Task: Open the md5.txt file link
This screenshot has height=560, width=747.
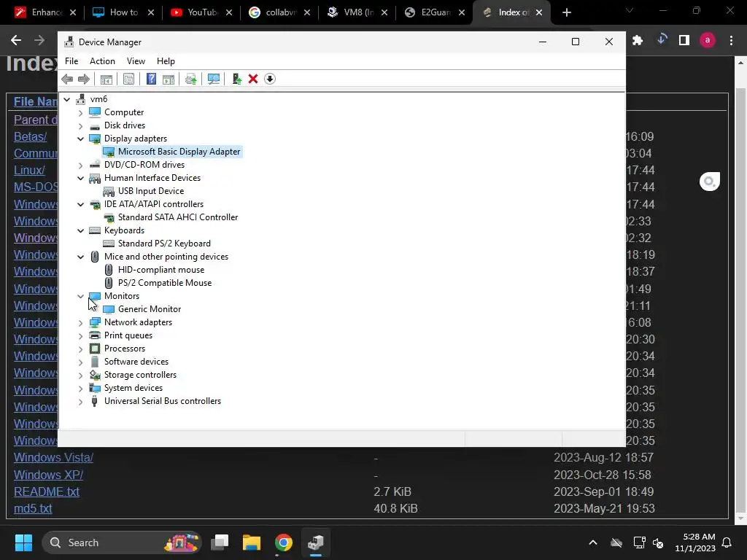Action: (32, 508)
